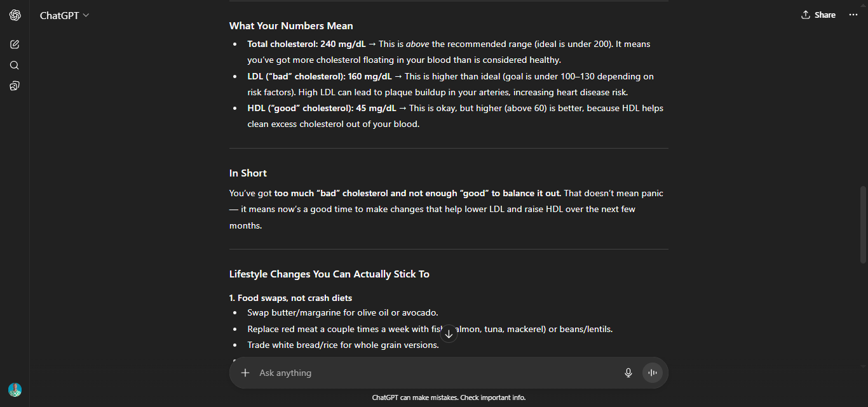Click the Share button

pos(818,15)
